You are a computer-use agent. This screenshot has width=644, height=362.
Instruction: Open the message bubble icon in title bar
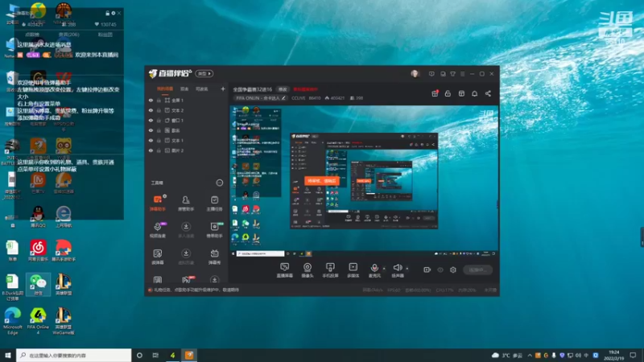tap(431, 74)
